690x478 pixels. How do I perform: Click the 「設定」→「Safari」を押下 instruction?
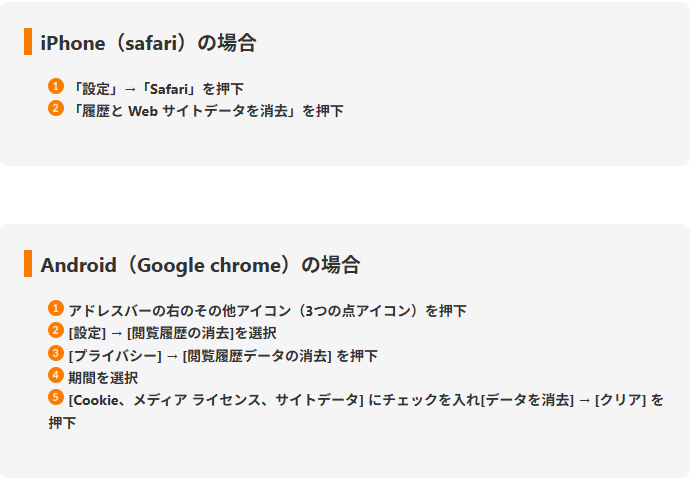[x=157, y=89]
